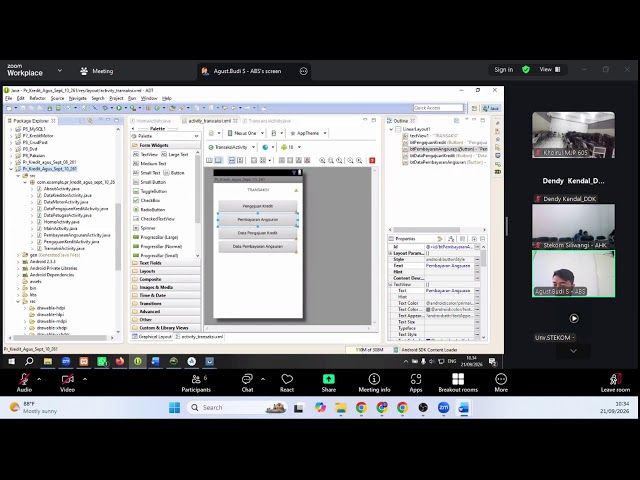Start Video in the Zoom toolbar
This screenshot has width=640, height=480.
click(x=67, y=383)
